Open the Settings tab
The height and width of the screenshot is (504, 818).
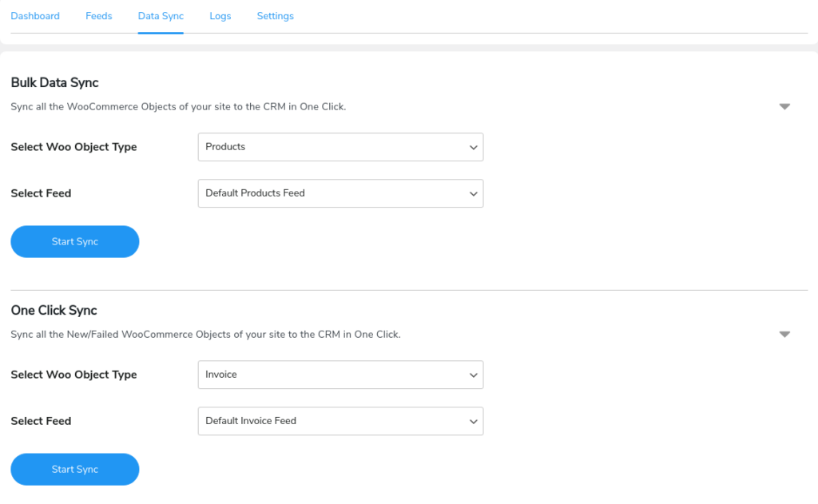(x=275, y=15)
